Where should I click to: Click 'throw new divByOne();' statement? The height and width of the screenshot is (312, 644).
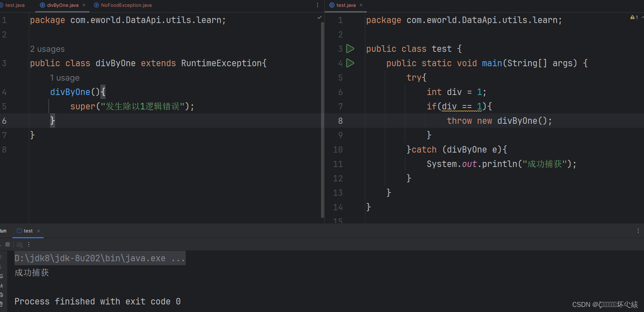tap(499, 121)
